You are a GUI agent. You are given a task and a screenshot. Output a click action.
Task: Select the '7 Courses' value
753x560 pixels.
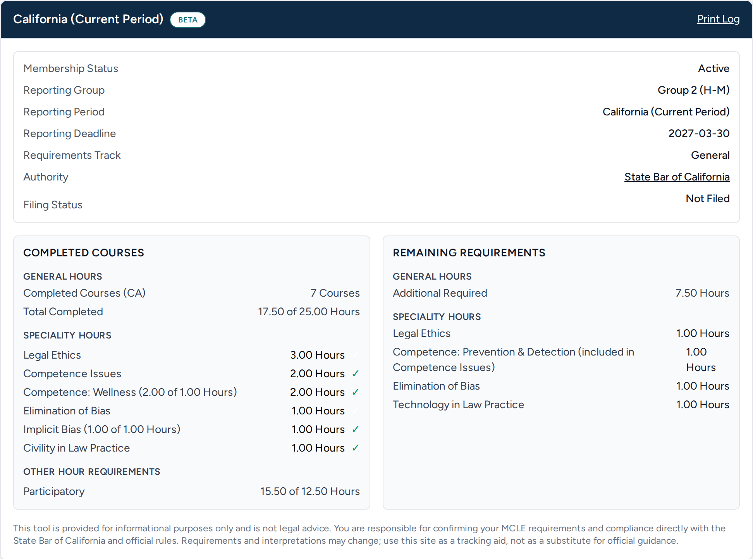pyautogui.click(x=335, y=293)
